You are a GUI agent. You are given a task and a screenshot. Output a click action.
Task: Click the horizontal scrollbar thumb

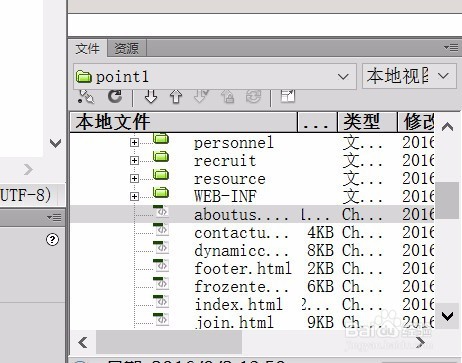point(169,342)
